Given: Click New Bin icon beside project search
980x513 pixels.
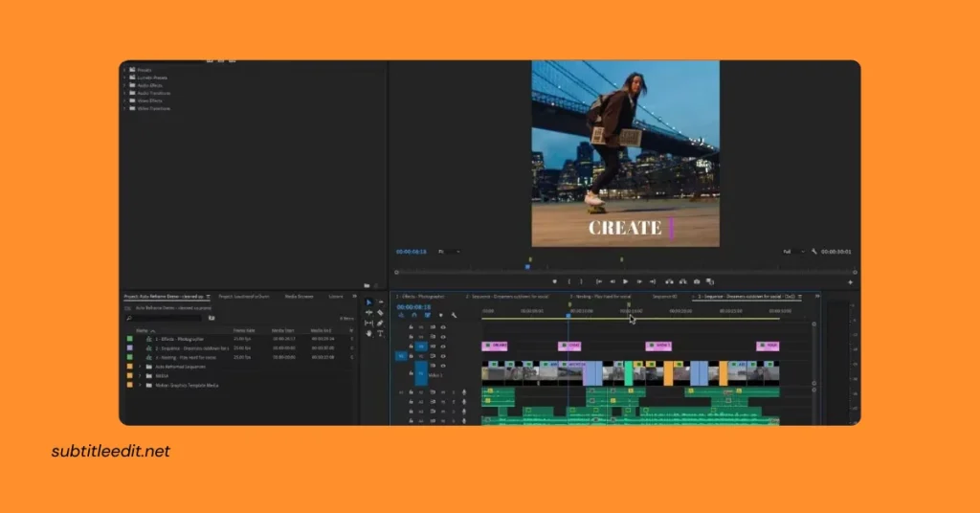Looking at the screenshot, I should [x=212, y=318].
